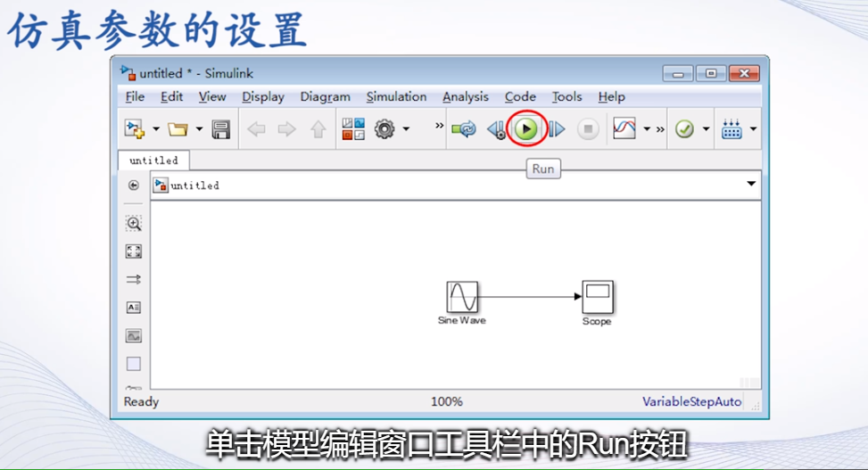This screenshot has height=470, width=868.
Task: Click the Fit to View palette icon
Action: tap(134, 251)
